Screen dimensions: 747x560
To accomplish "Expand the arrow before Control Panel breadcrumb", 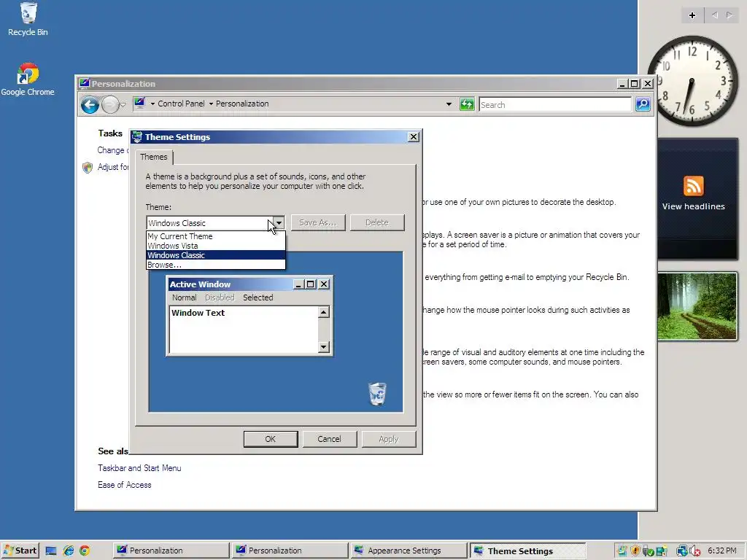I will 153,104.
